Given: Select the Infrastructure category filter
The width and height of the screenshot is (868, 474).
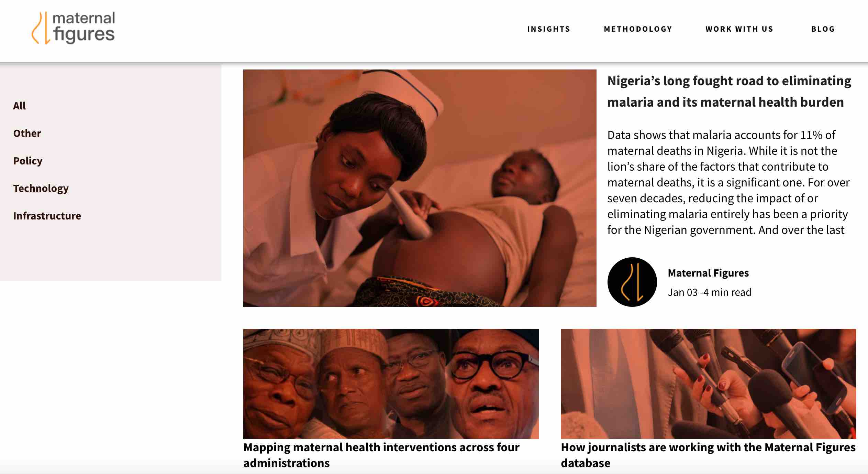Looking at the screenshot, I should pyautogui.click(x=47, y=216).
